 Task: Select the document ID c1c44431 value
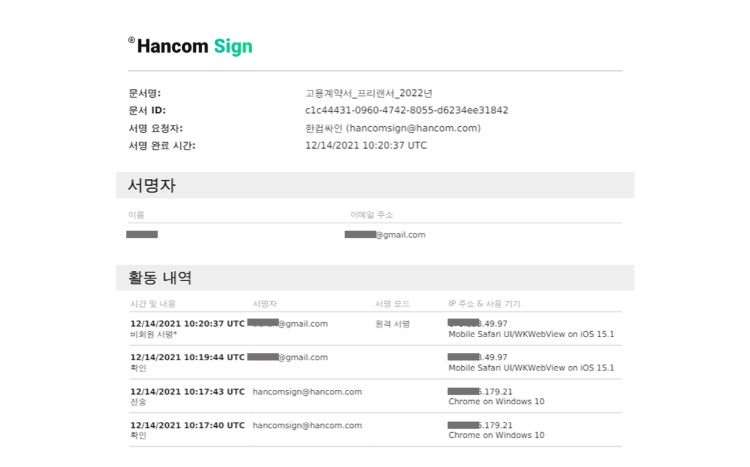[407, 111]
